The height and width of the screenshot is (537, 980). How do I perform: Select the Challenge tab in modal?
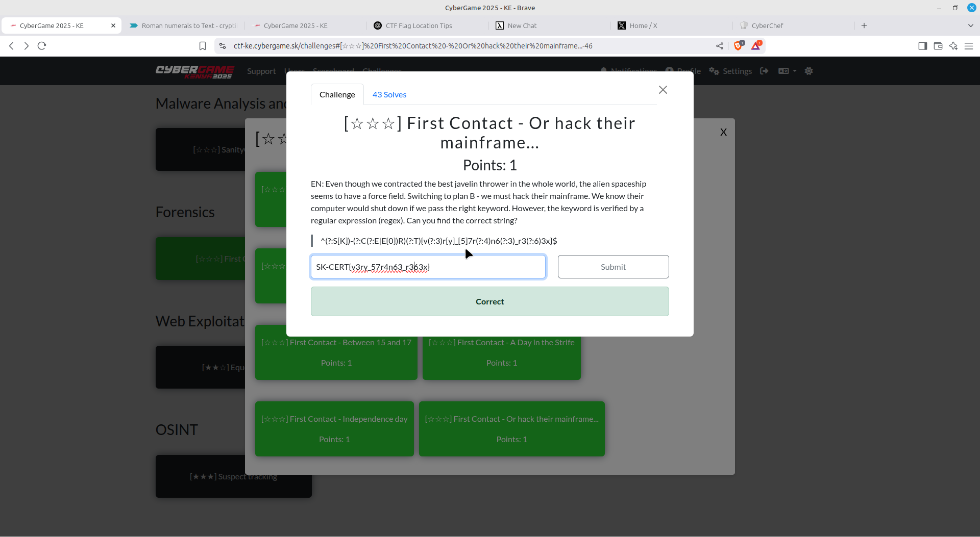coord(337,95)
